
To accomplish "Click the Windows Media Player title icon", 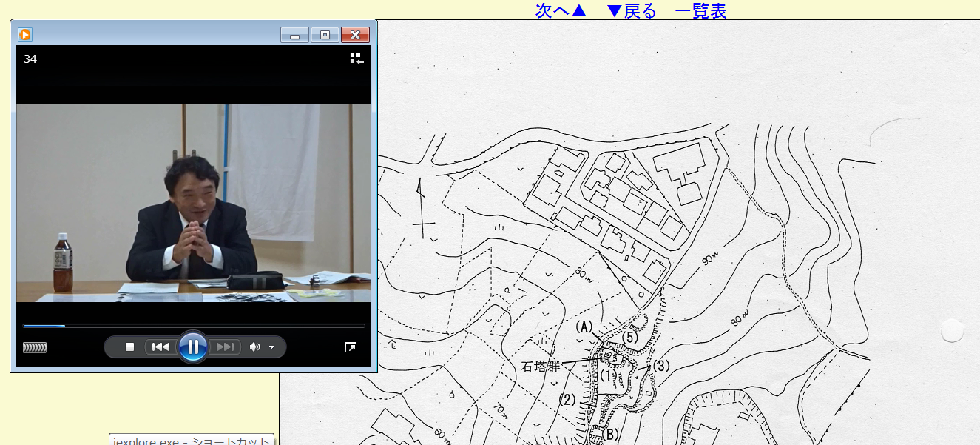I will pyautogui.click(x=25, y=34).
